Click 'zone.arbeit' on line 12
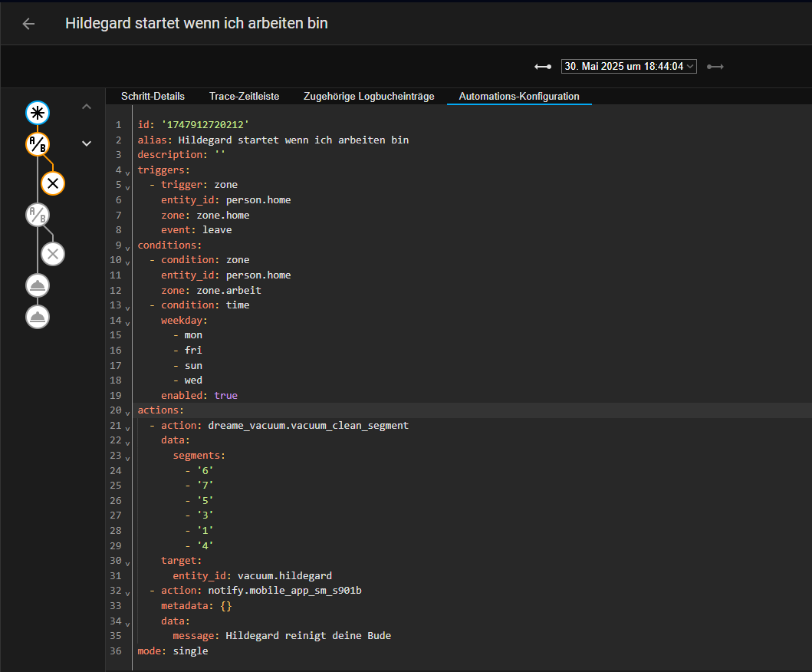This screenshot has height=672, width=812. (229, 290)
